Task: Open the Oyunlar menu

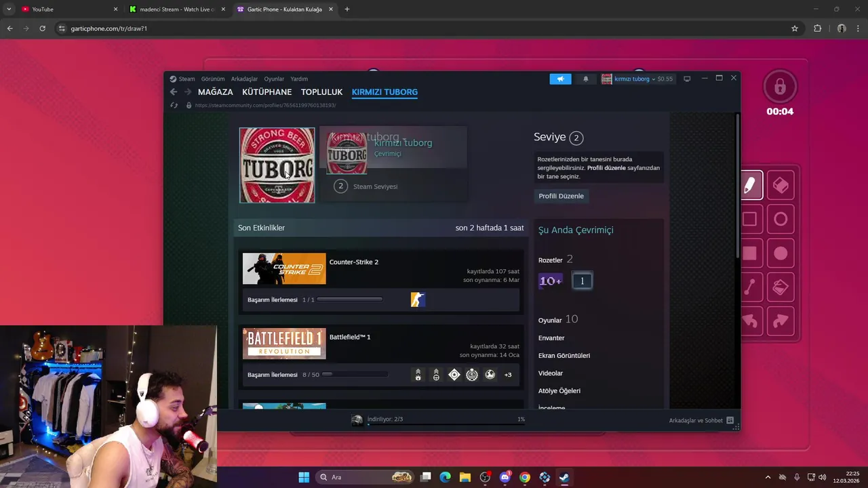Action: tap(274, 79)
